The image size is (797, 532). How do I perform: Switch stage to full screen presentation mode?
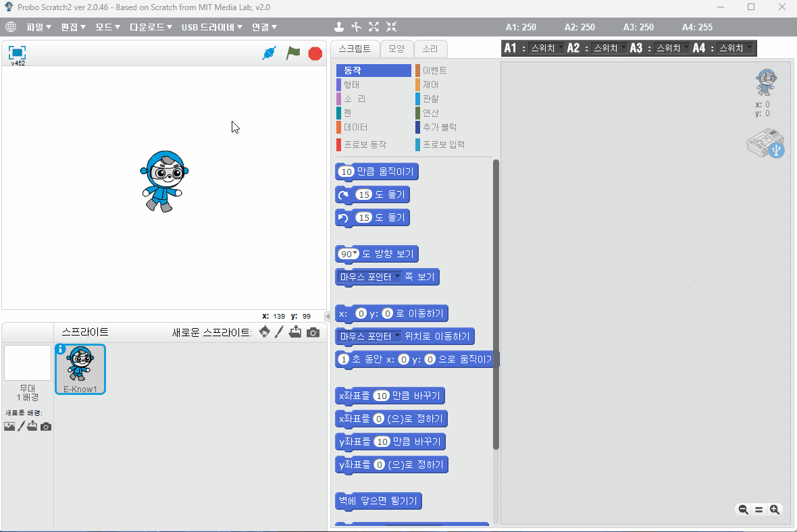click(x=17, y=53)
